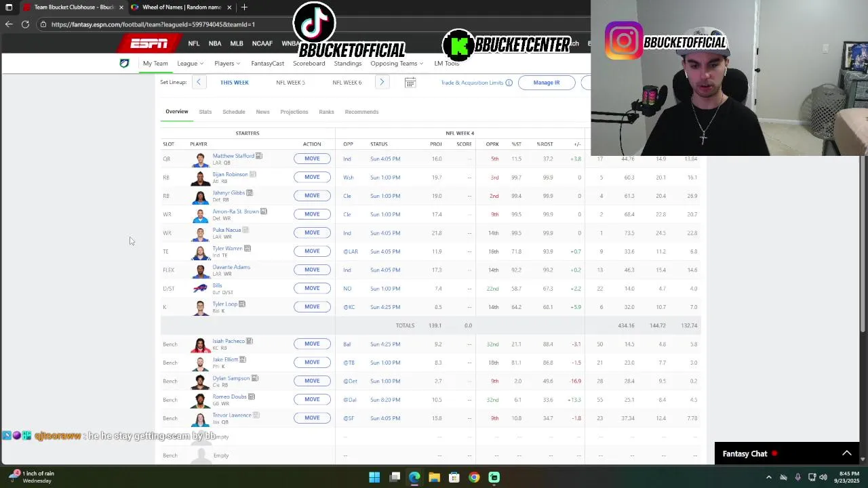This screenshot has width=868, height=488.
Task: Go to next week with right arrow
Action: pos(382,83)
